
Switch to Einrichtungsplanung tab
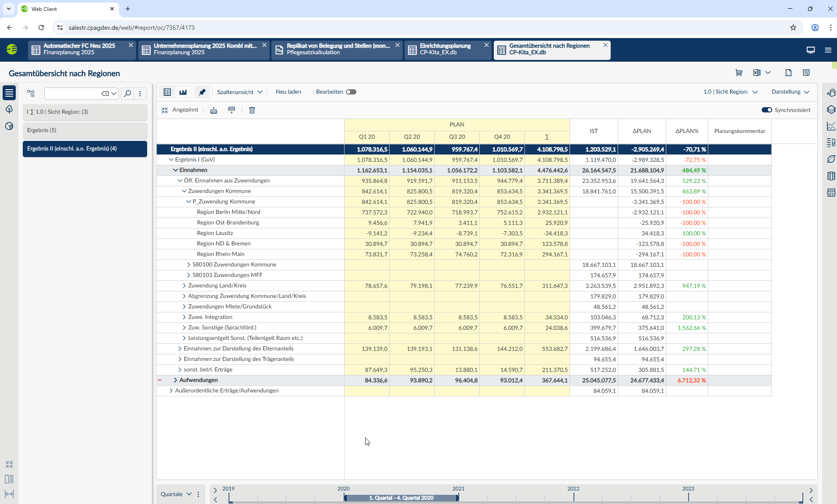point(445,49)
